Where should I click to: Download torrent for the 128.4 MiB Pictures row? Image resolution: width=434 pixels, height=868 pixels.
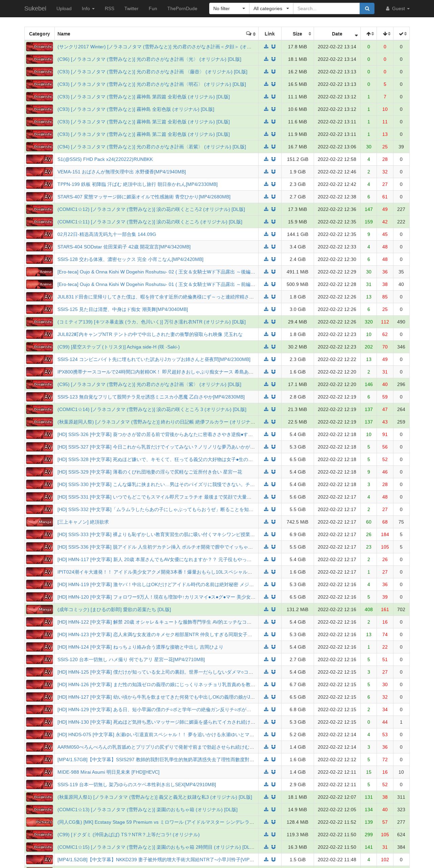[266, 822]
